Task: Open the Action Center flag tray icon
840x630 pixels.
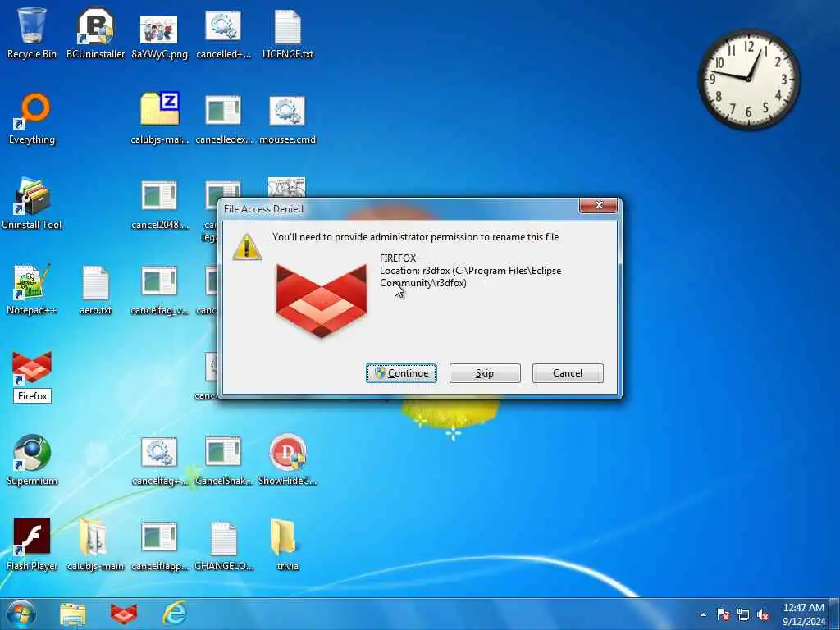Action: coord(724,614)
